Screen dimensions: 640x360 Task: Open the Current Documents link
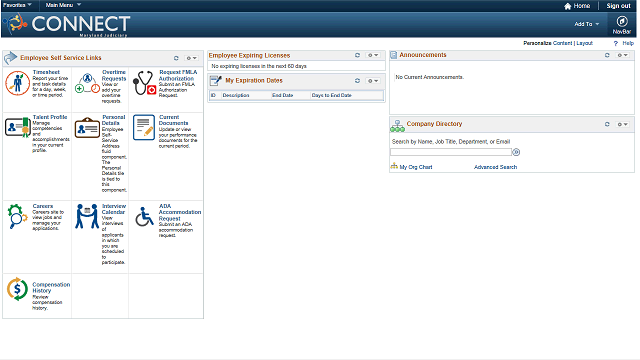(173, 120)
